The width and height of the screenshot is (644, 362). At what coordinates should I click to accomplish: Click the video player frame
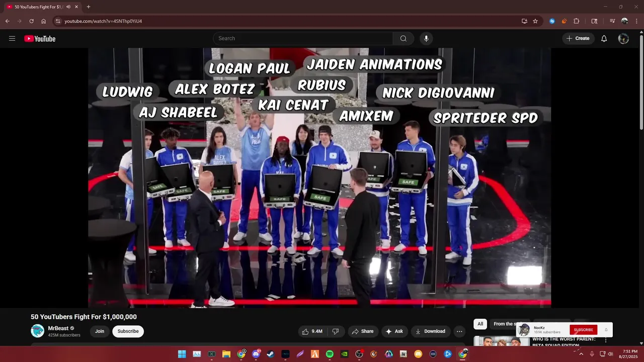click(x=319, y=177)
